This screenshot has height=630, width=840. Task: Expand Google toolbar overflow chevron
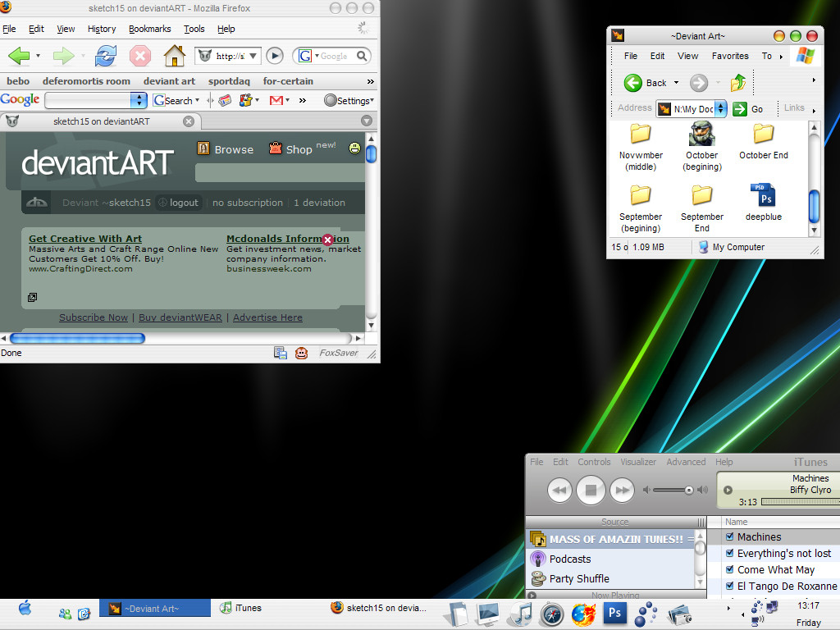click(303, 100)
